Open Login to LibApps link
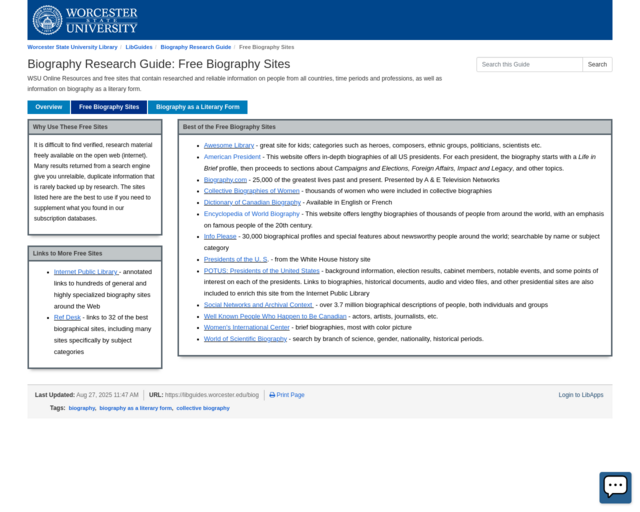 (x=581, y=395)
